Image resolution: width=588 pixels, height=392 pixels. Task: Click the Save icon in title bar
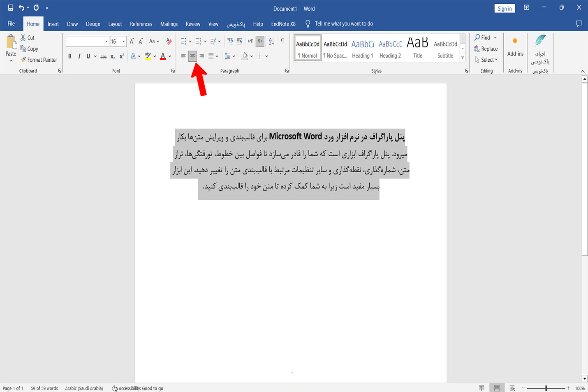click(11, 8)
